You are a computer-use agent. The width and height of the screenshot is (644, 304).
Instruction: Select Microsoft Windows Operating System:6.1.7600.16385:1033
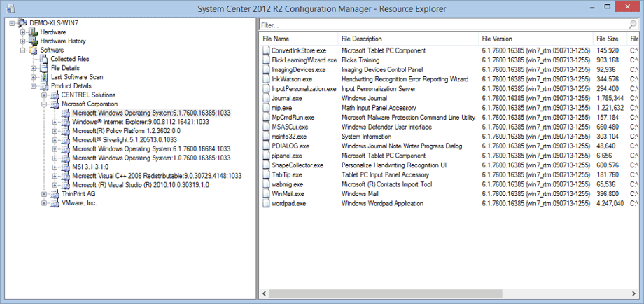coord(151,113)
